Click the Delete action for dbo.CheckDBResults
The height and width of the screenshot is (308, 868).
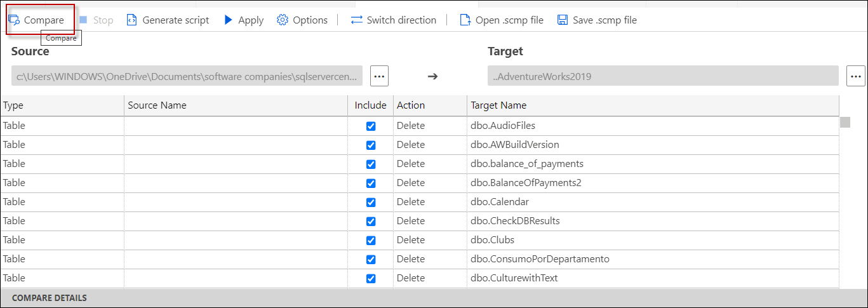pos(411,221)
